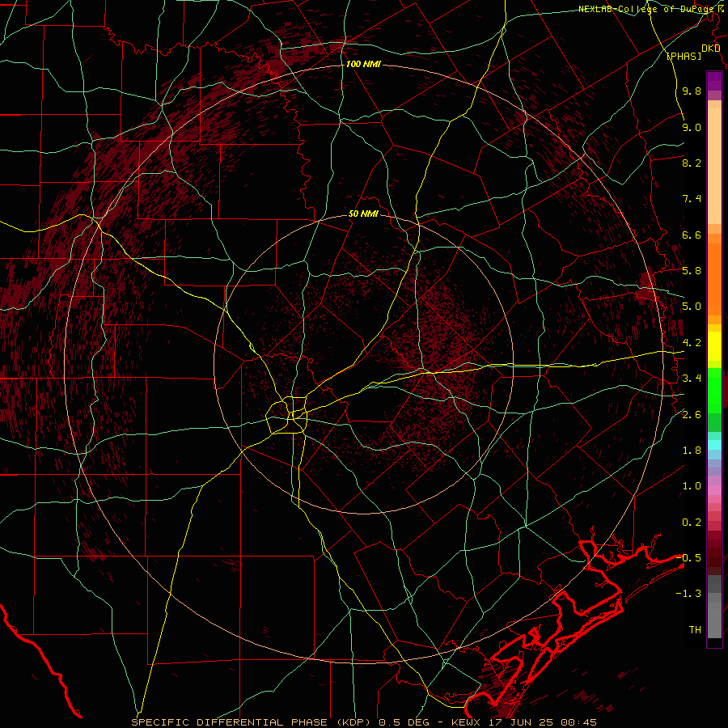
Task: Click the SPECIFIC DIFFERENTIAL PHASE (KDP) caption
Action: (252, 722)
